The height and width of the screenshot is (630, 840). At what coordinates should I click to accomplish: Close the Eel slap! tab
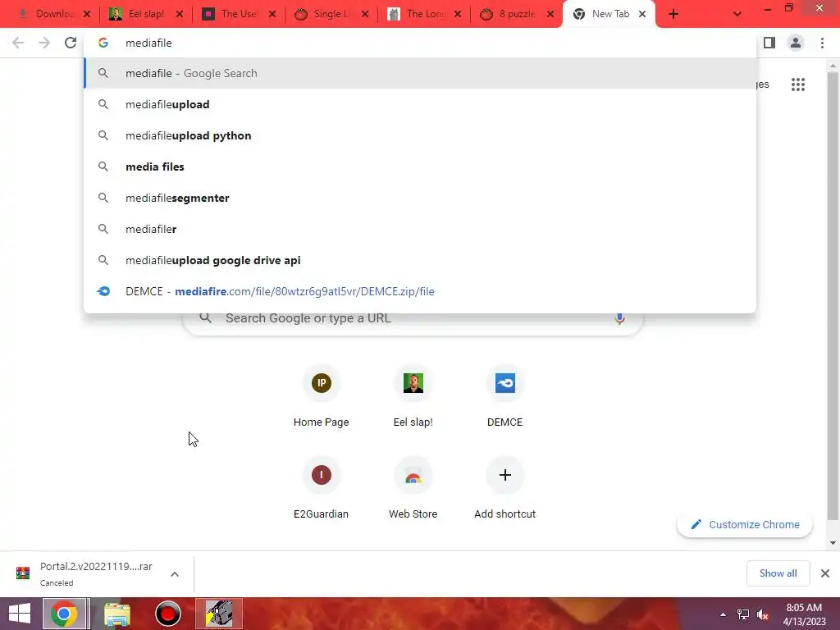point(180,14)
